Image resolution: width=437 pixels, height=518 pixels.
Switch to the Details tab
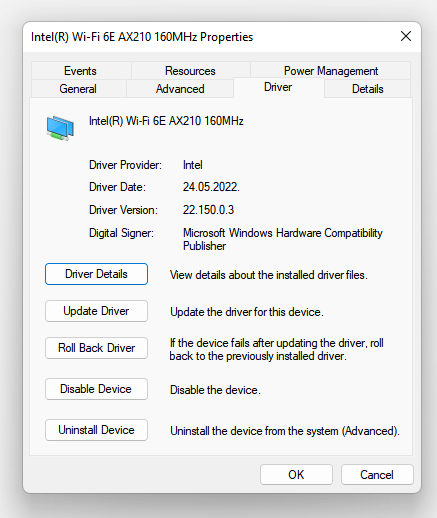368,89
